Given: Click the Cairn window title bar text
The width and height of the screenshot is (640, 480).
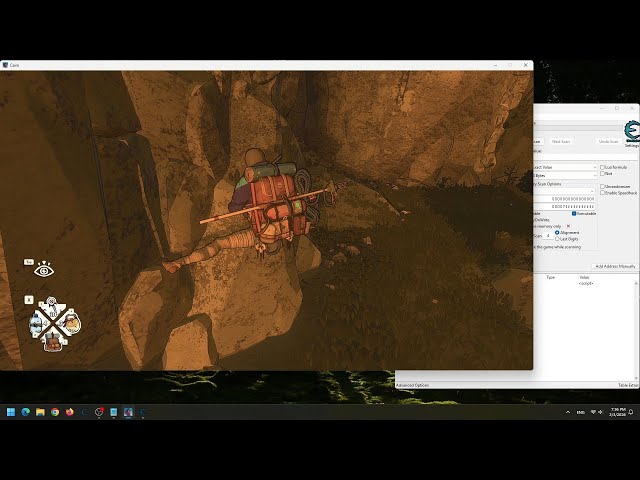Looking at the screenshot, I should (14, 65).
